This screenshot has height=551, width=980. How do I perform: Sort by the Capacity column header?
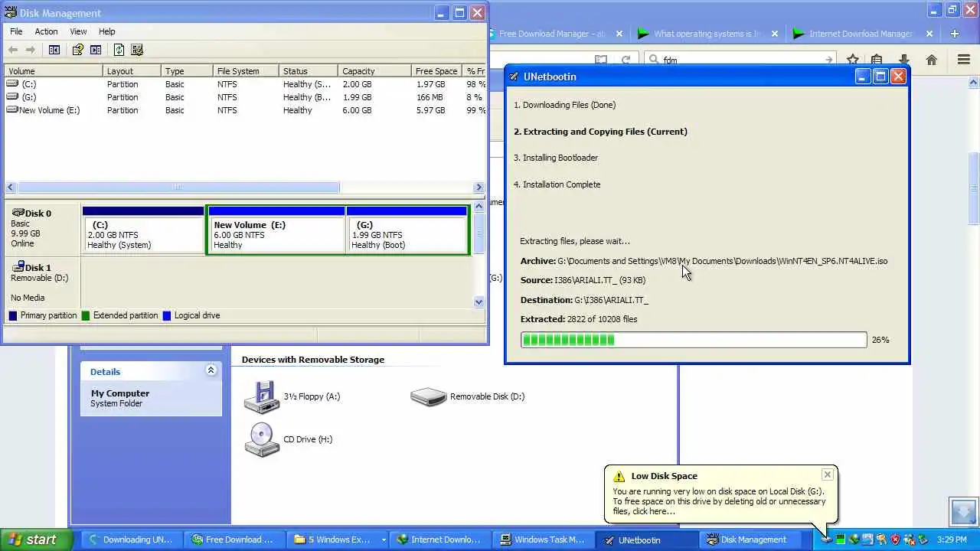click(x=374, y=71)
